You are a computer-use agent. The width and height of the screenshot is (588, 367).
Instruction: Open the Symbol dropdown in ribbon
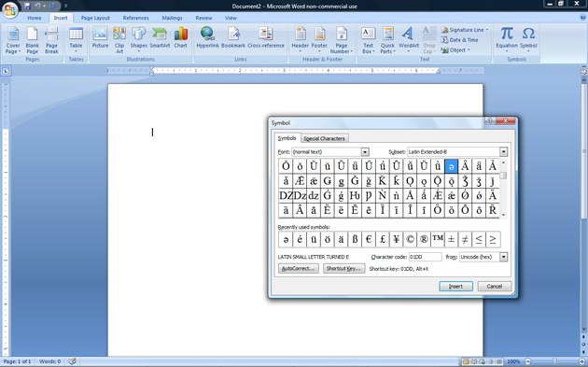point(528,40)
